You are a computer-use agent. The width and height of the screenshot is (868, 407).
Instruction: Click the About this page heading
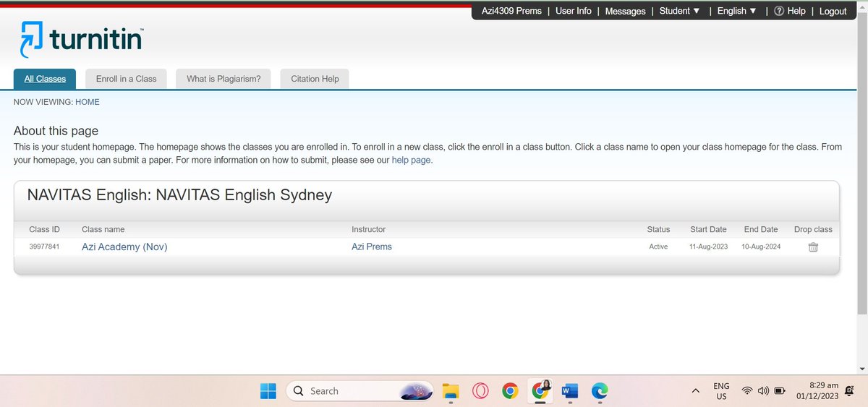pos(56,131)
